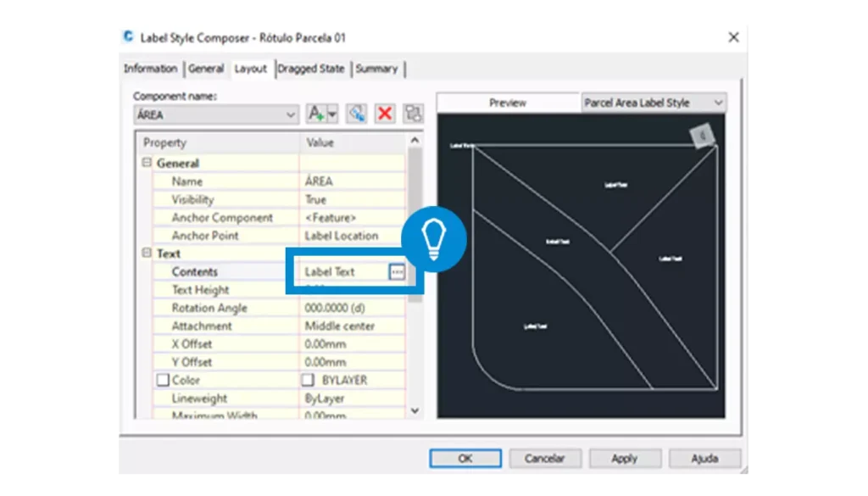Image resolution: width=868 pixels, height=496 pixels.
Task: Click the Cancelar button
Action: tap(545, 459)
